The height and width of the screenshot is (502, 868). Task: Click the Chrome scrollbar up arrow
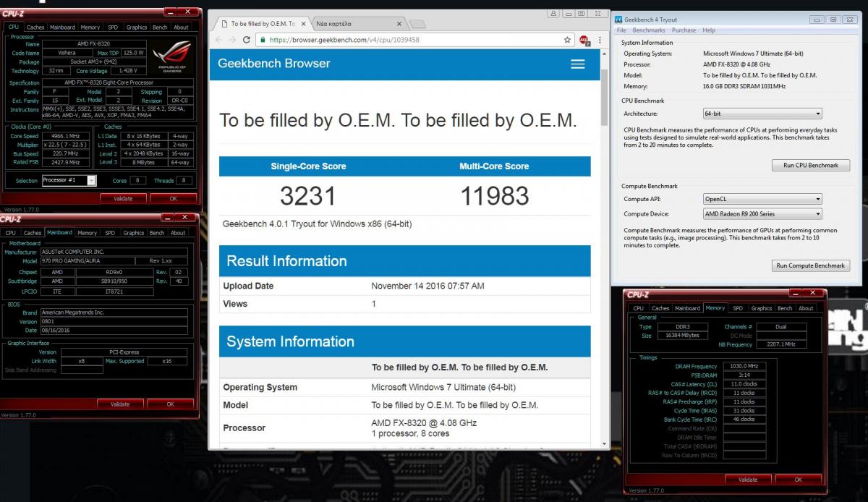605,54
